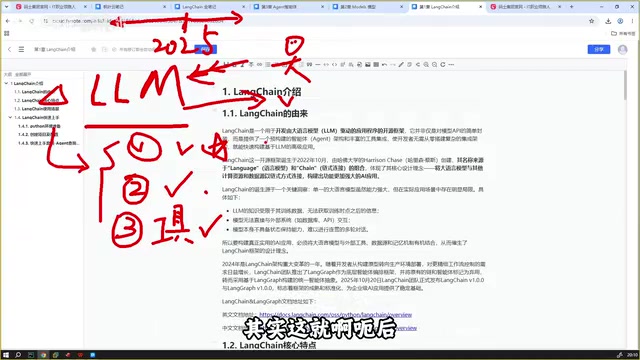The width and height of the screenshot is (640, 360).
Task: Open Windows search on the taskbar
Action: [x=18, y=355]
